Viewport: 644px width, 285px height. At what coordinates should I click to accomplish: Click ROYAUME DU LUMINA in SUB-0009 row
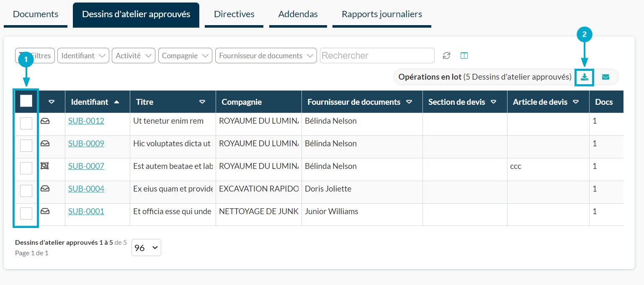(259, 143)
